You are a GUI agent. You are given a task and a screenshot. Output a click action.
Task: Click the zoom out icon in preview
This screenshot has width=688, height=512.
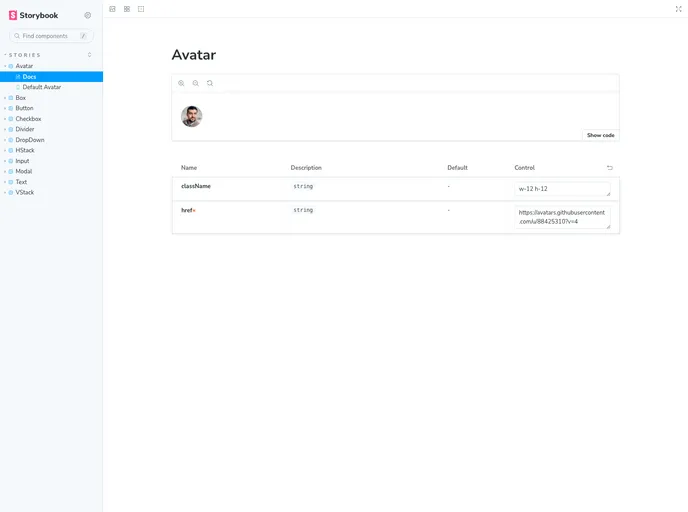click(x=195, y=83)
